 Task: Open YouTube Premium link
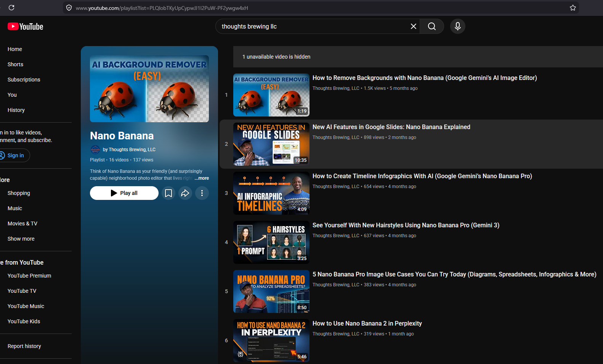[29, 276]
